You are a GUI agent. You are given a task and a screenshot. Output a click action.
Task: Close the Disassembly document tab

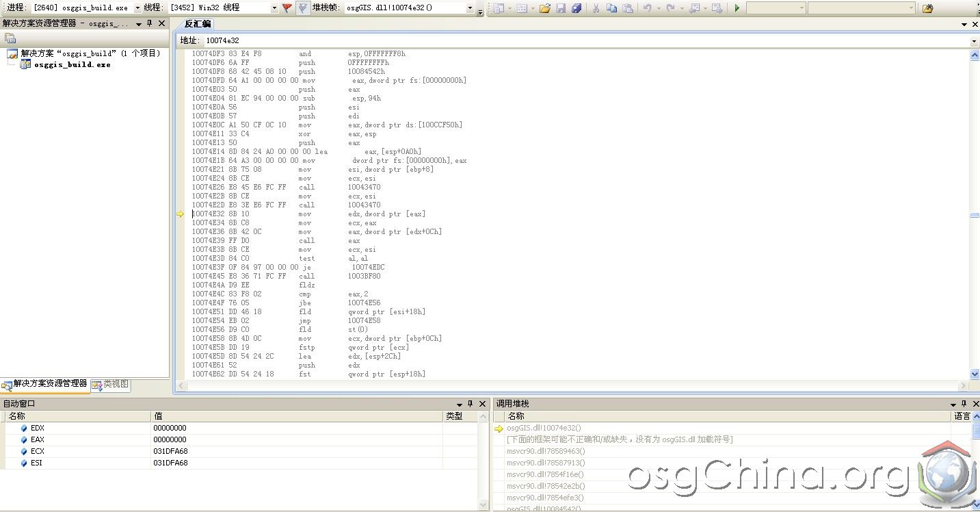point(975,24)
